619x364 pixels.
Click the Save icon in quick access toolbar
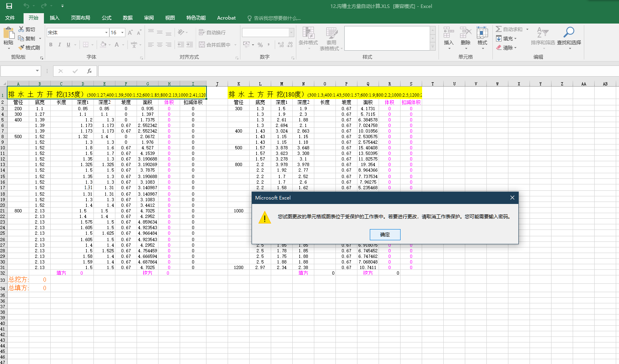click(x=9, y=6)
